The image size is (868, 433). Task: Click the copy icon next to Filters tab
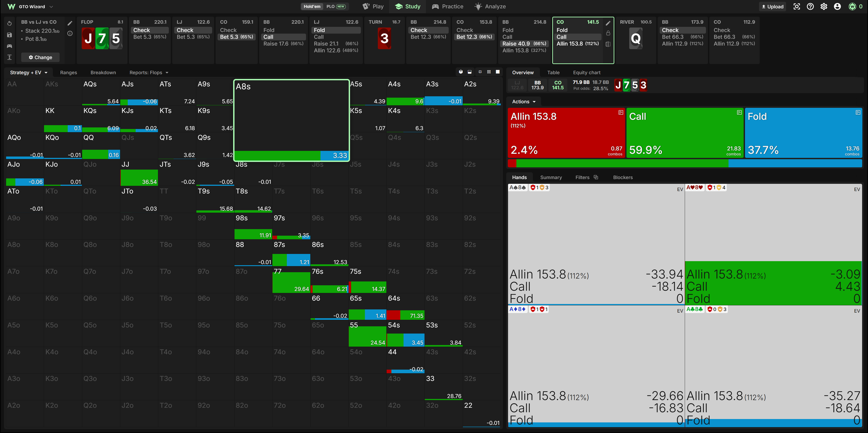click(x=596, y=177)
